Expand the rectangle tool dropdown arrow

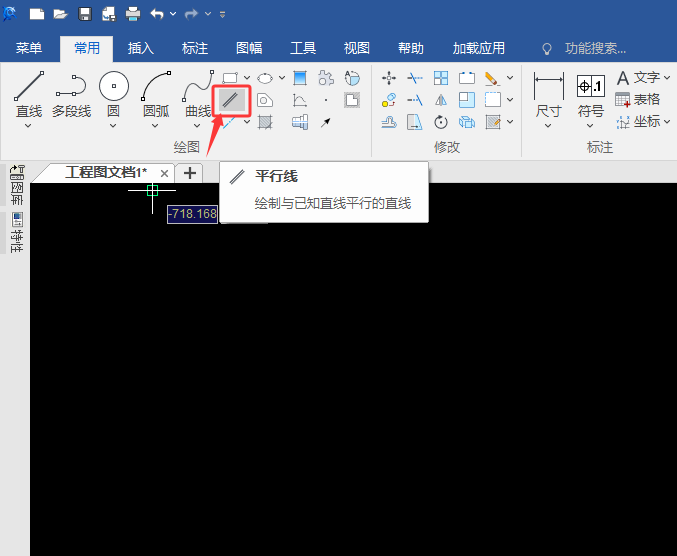click(x=247, y=78)
